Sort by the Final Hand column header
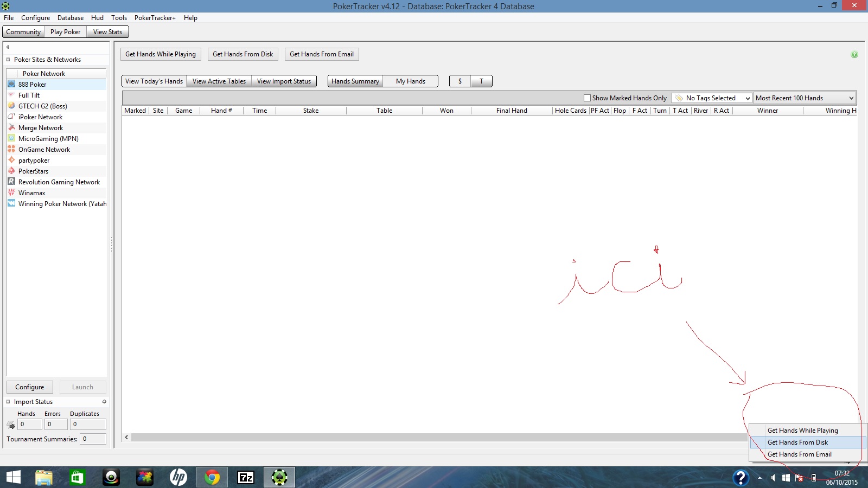 tap(512, 111)
